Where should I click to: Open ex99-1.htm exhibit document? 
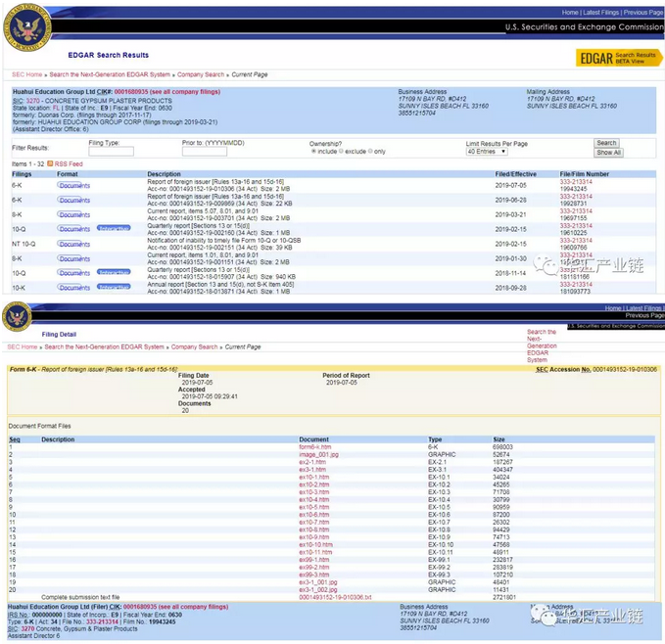(313, 560)
